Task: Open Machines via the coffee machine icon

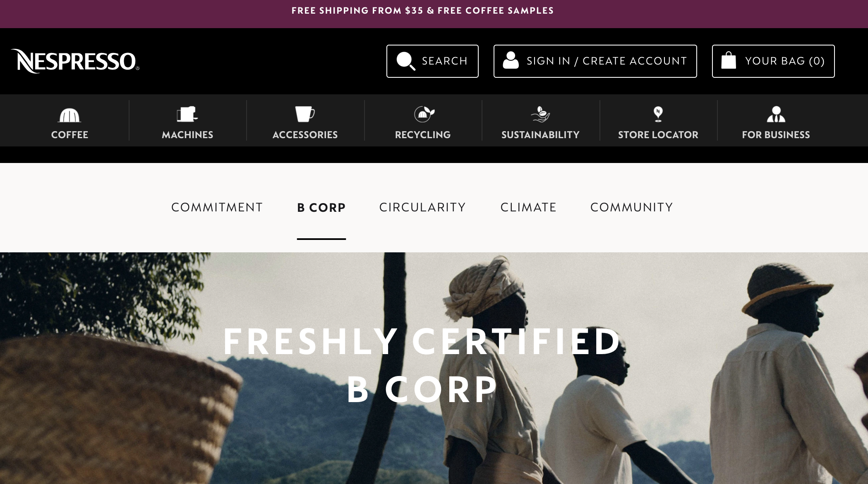Action: tap(187, 115)
